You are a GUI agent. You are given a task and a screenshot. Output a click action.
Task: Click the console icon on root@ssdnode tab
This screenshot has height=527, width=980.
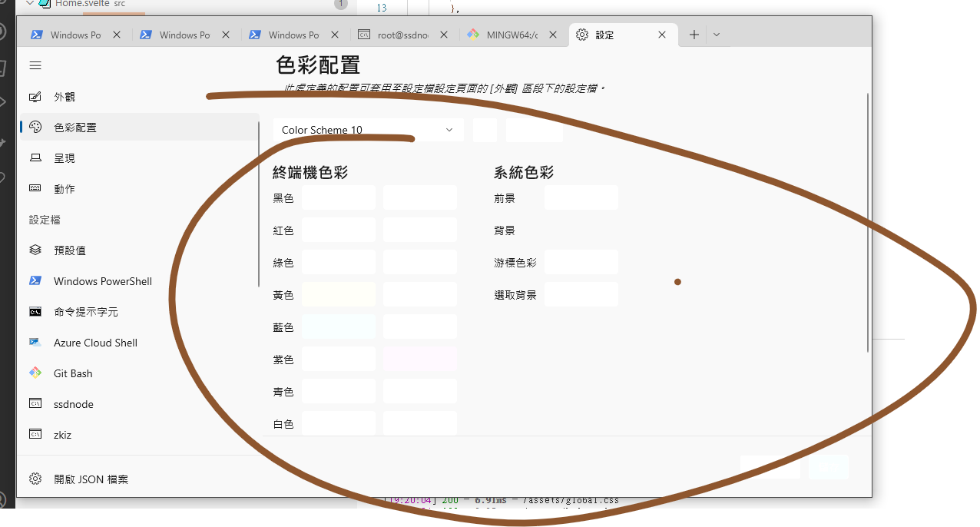364,35
